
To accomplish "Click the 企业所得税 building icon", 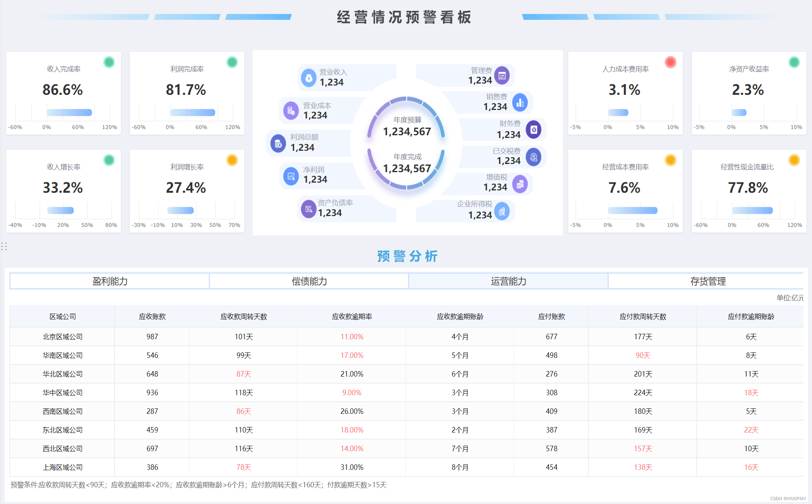I will 502,211.
